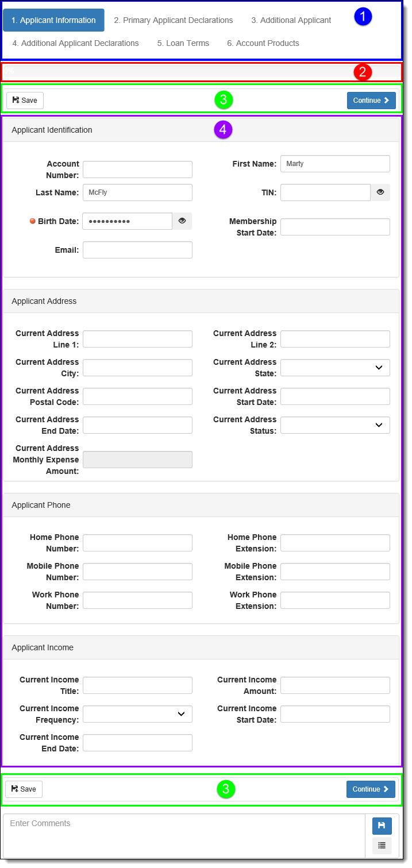Click the top Save button
The image size is (412, 868).
coord(25,101)
